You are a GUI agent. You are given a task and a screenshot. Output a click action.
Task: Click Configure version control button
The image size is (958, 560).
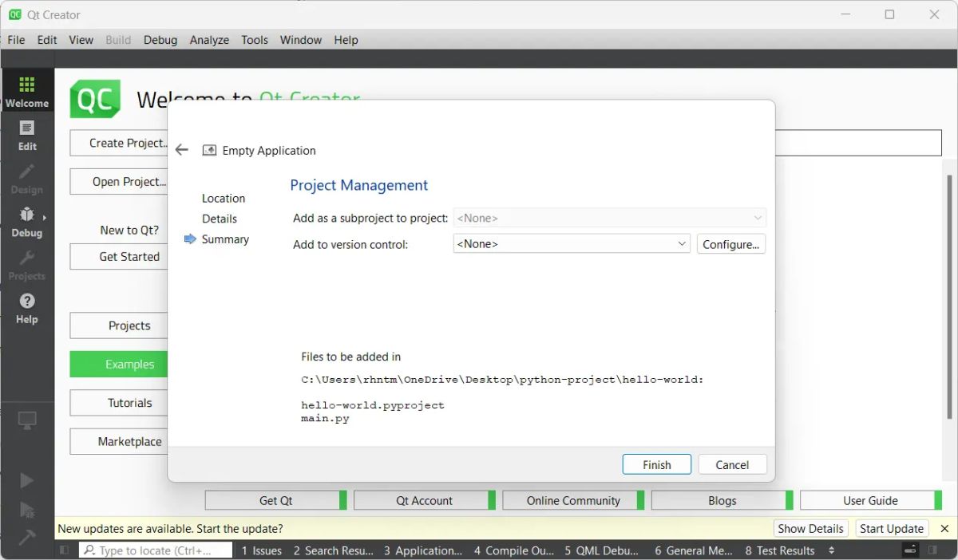tap(731, 244)
